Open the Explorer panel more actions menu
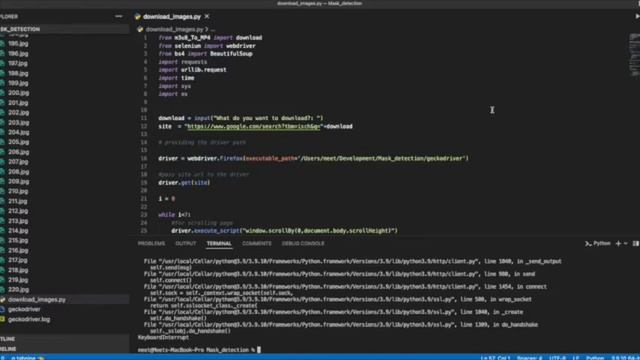Screen dimensions: 640x360 [118, 16]
